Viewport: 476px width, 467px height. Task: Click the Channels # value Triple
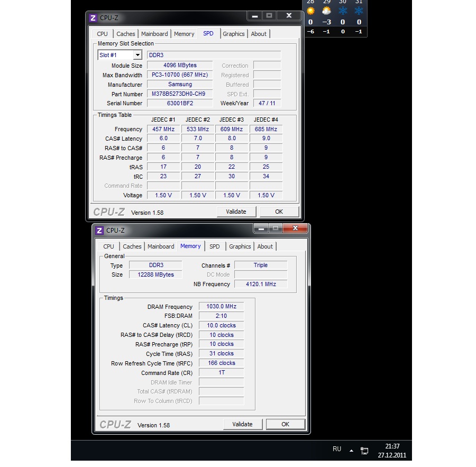[261, 265]
